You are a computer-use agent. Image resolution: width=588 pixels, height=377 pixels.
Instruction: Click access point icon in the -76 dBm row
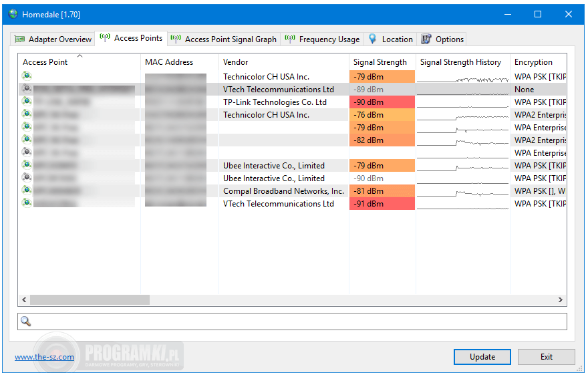click(27, 114)
